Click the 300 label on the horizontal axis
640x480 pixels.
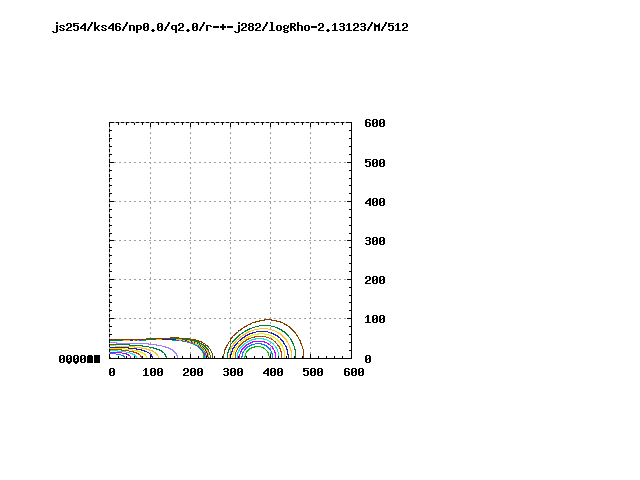pos(233,372)
